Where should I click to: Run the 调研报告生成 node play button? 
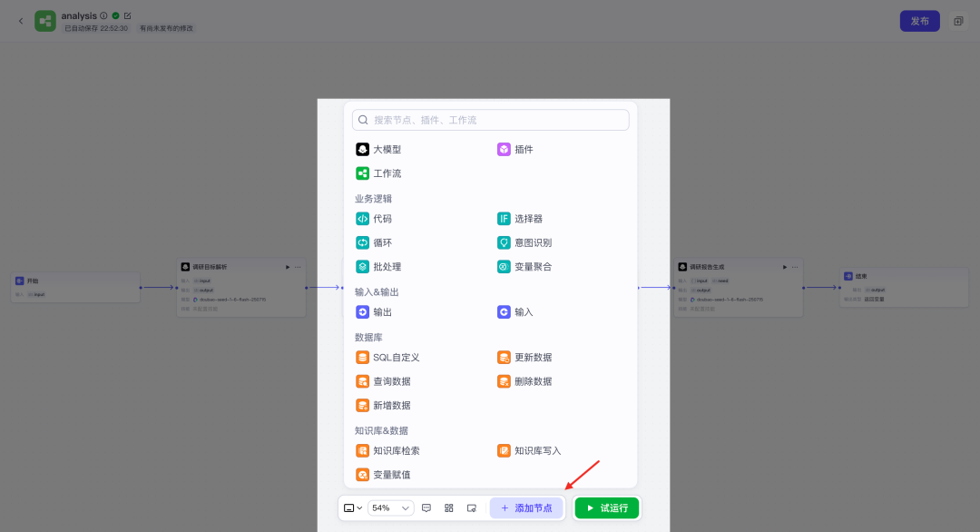point(785,267)
